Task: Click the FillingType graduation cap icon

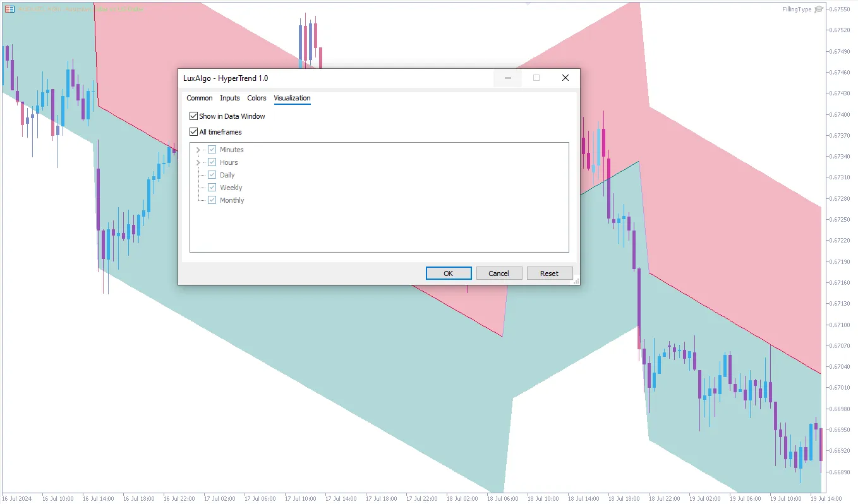Action: tap(819, 9)
